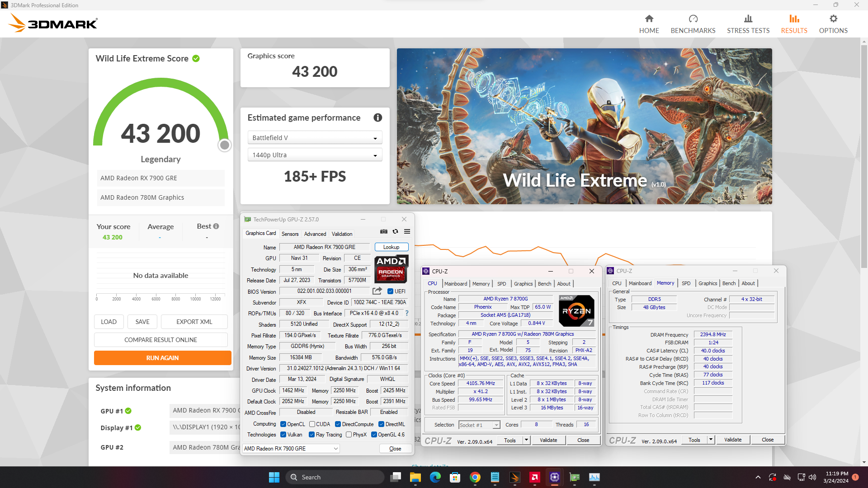The image size is (868, 488).
Task: Click the taskbar Search box
Action: (335, 477)
